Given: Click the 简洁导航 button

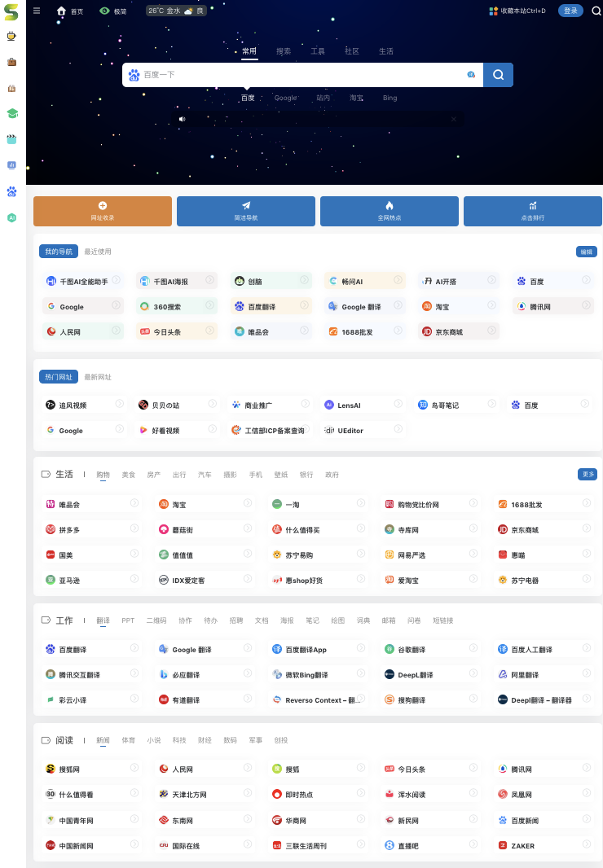Looking at the screenshot, I should click(x=246, y=211).
